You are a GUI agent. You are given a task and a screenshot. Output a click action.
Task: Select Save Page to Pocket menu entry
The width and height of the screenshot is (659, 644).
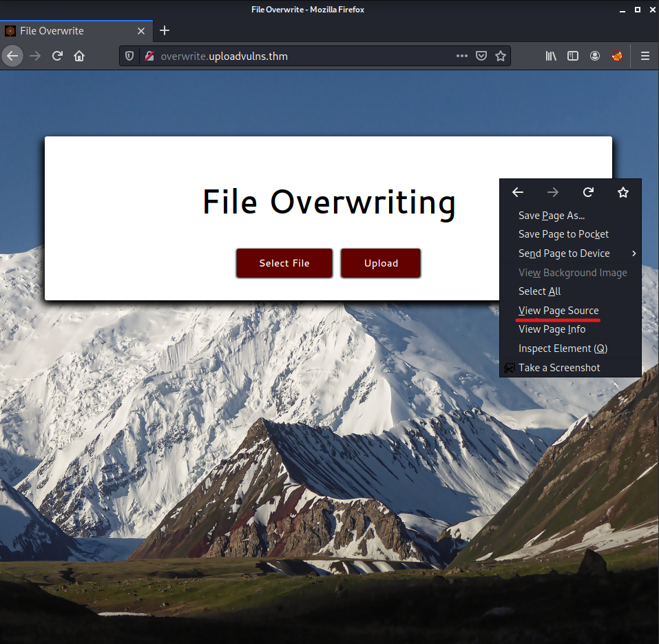pos(570,234)
